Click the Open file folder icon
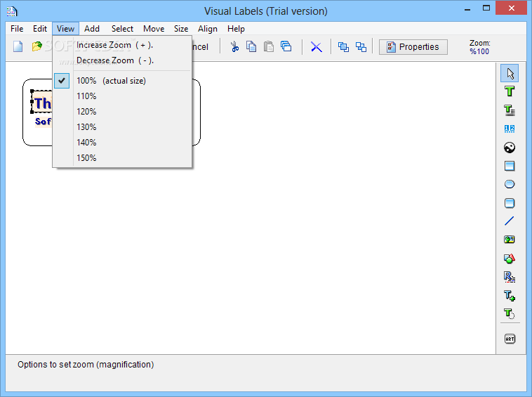 (x=37, y=46)
